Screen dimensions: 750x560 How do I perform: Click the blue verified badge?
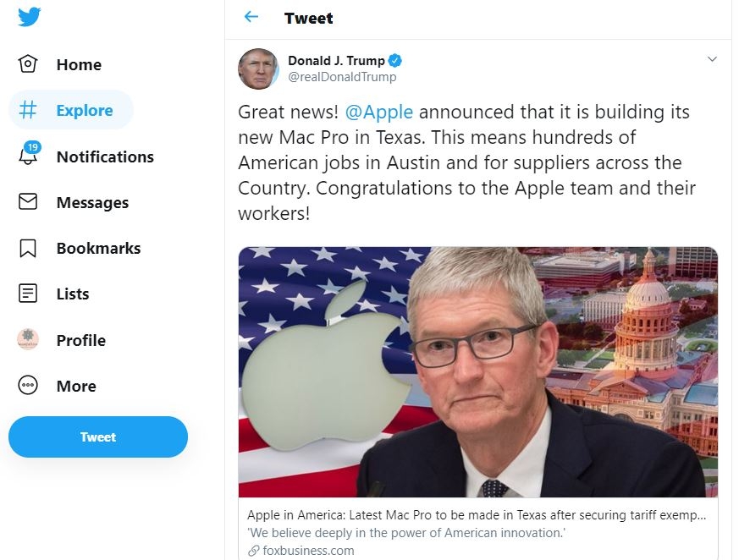pos(395,61)
